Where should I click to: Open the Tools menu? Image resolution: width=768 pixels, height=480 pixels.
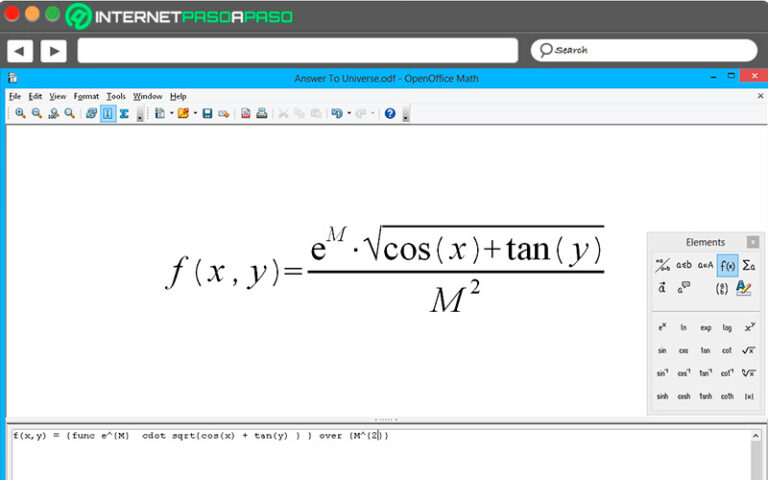pos(116,96)
